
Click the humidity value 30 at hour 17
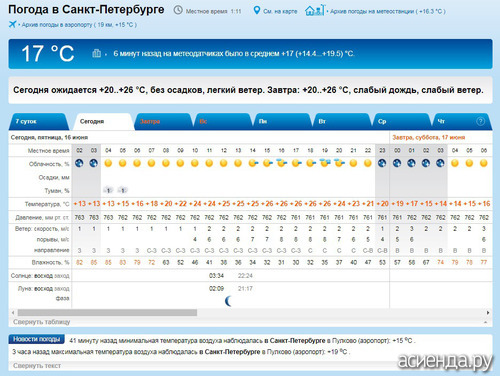[296, 263]
